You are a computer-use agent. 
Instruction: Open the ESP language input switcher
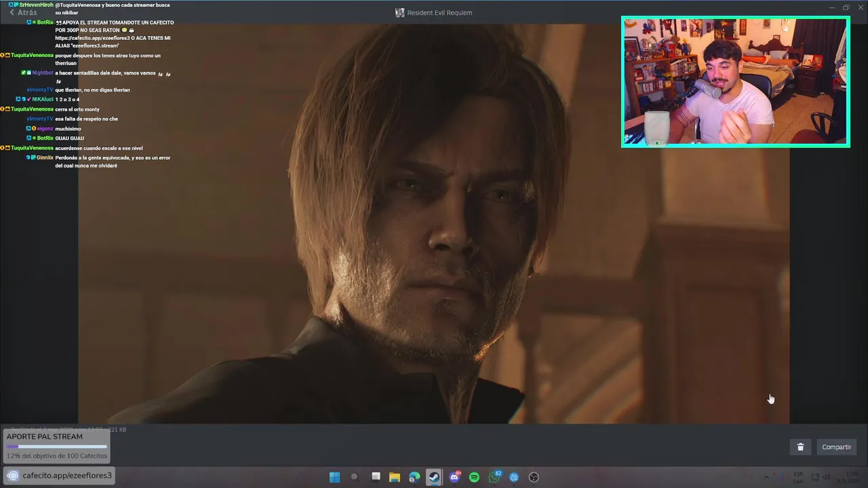798,477
